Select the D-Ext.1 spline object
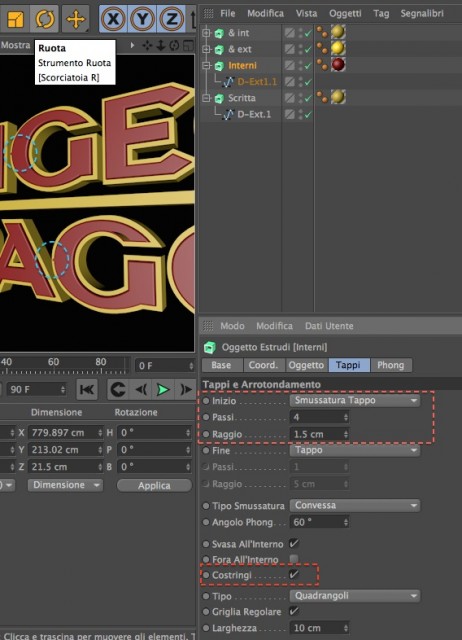The height and width of the screenshot is (640, 462). point(254,114)
